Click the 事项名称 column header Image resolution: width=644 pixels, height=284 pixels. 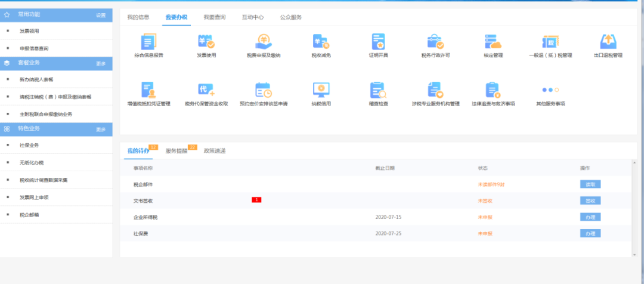(x=143, y=168)
